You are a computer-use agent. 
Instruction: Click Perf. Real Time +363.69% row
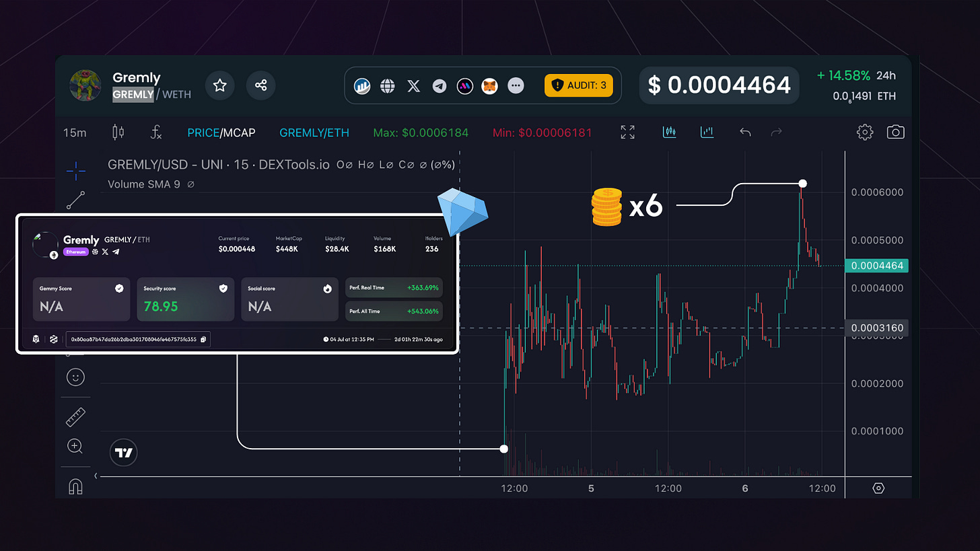click(394, 287)
